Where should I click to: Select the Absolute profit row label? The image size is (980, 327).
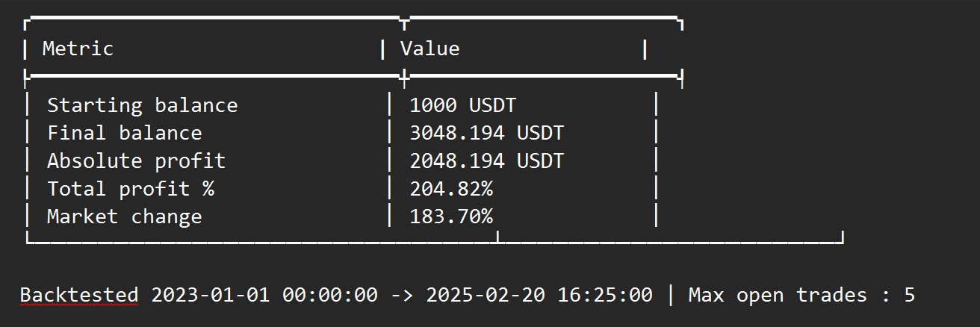click(x=136, y=161)
